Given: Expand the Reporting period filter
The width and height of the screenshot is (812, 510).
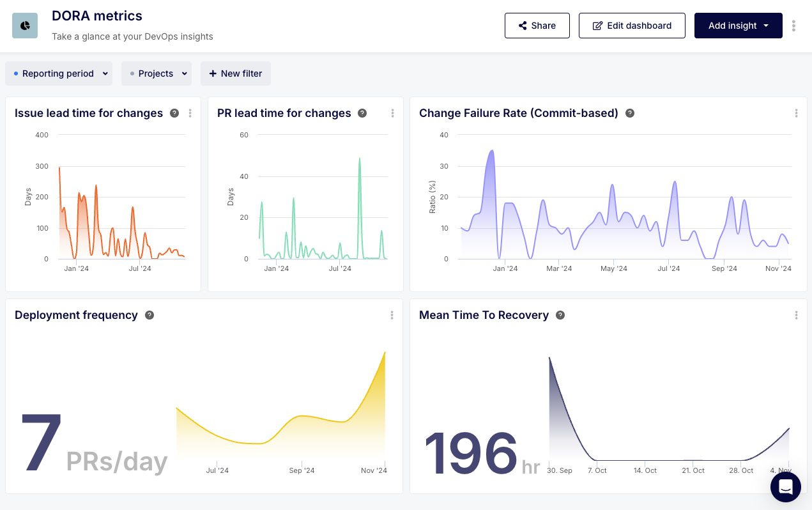Looking at the screenshot, I should click(x=59, y=73).
